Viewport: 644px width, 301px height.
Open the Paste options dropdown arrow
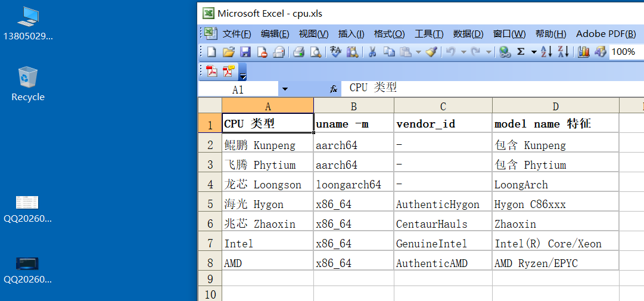coord(418,52)
